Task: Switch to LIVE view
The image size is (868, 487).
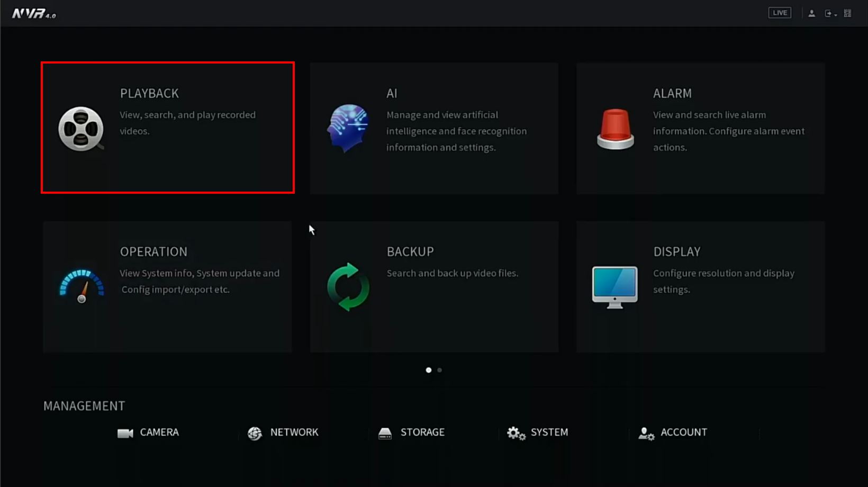Action: (x=780, y=13)
